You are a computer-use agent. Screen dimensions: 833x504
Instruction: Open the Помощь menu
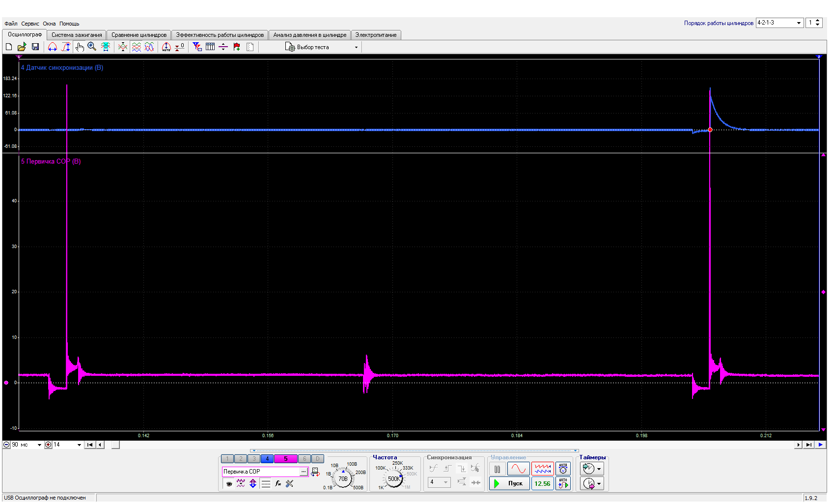[x=69, y=24]
